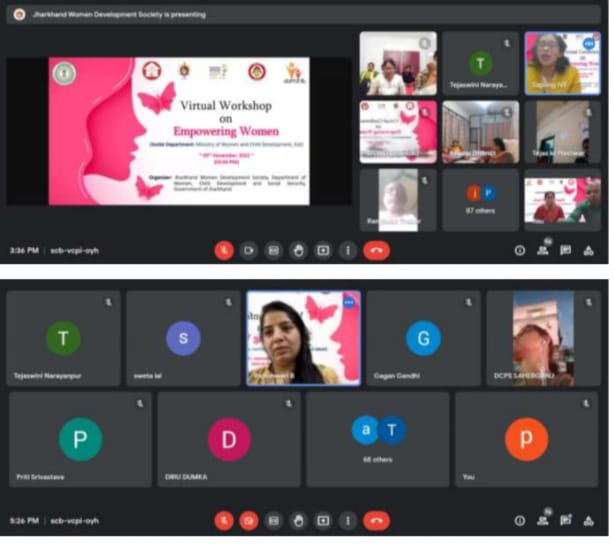Leave call using red button in top meeting
This screenshot has width=614, height=548.
(x=377, y=250)
